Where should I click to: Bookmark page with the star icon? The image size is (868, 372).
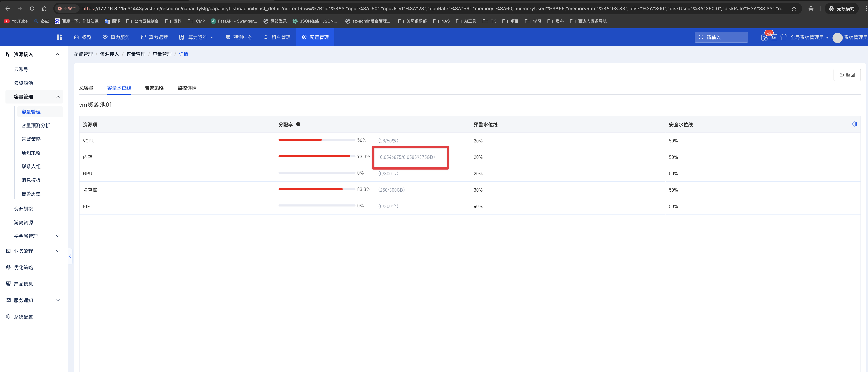pos(794,8)
